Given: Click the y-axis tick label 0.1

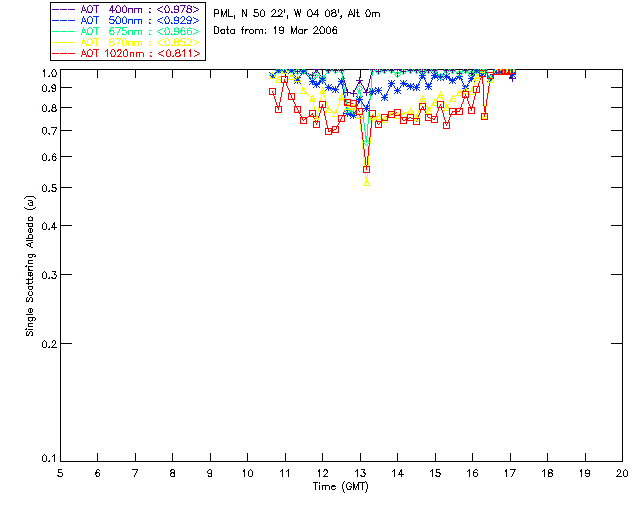Looking at the screenshot, I should pyautogui.click(x=49, y=459).
